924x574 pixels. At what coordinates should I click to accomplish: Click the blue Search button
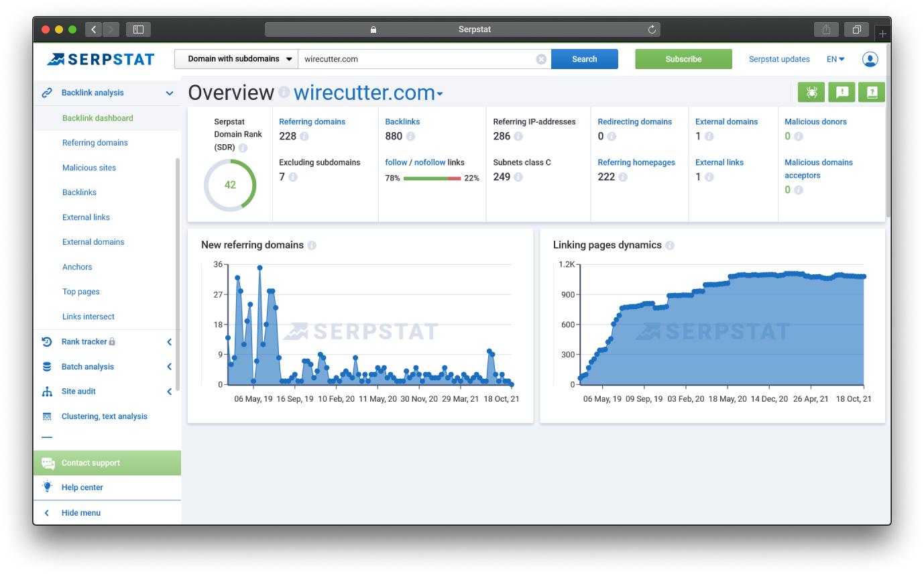tap(585, 59)
